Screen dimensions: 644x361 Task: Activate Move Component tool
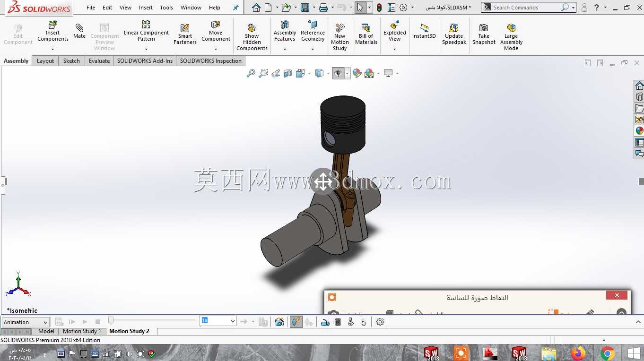[216, 31]
